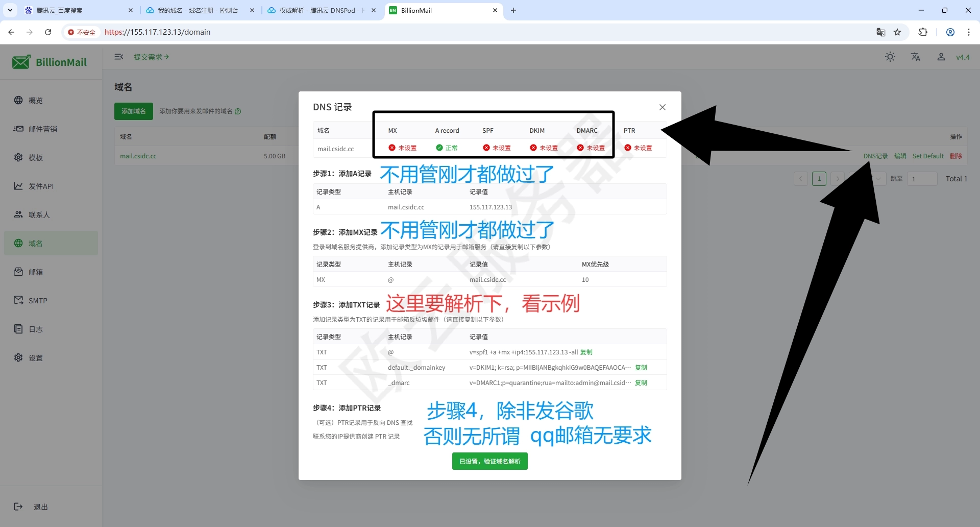This screenshot has width=980, height=527.
Task: Copy the DKIM TXT record value
Action: 641,368
